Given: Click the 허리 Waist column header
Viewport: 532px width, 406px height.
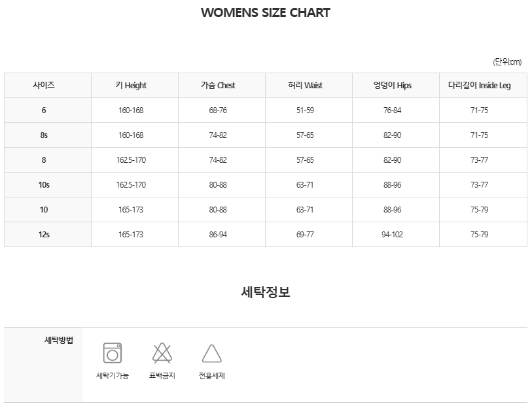Looking at the screenshot, I should coord(305,85).
